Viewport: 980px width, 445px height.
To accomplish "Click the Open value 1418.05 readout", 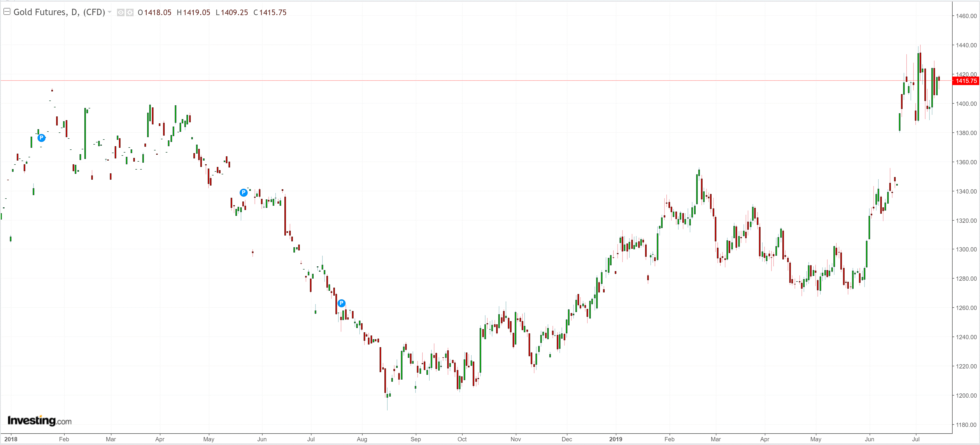I will click(157, 12).
